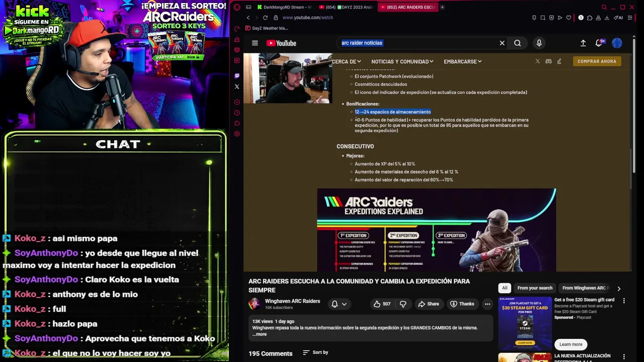Expand the NOTICIAS Y COMUNIDAD dropdown
Viewport: 644px width, 362px height.
pos(402,61)
